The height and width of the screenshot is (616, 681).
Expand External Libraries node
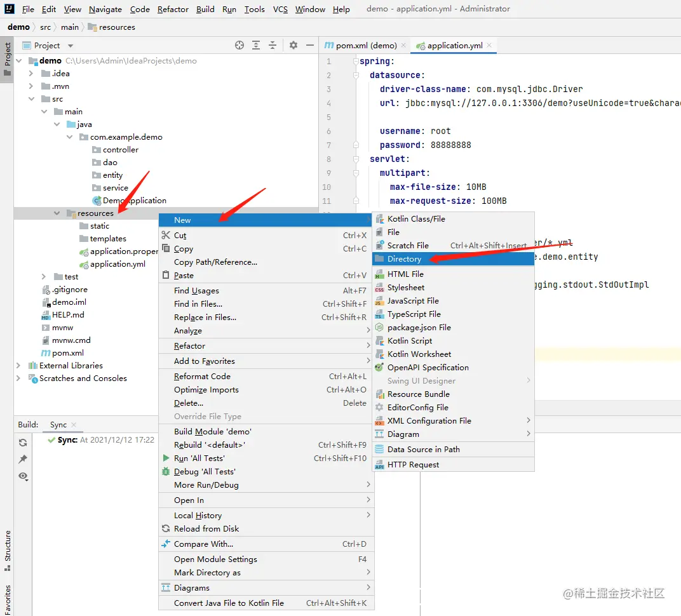pos(18,366)
